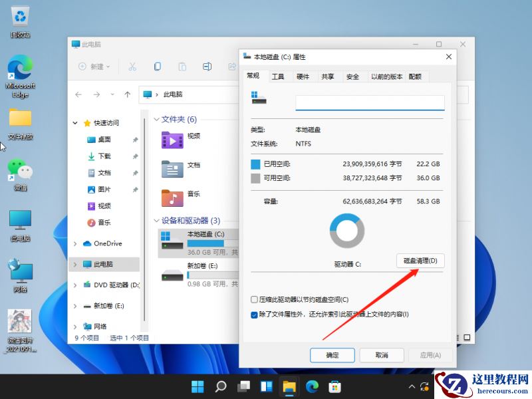
Task: Open Microsoft Edge from the taskbar
Action: pyautogui.click(x=311, y=386)
